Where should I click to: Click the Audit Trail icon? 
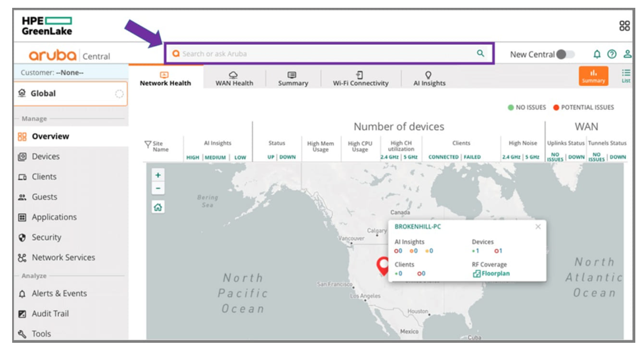[22, 314]
